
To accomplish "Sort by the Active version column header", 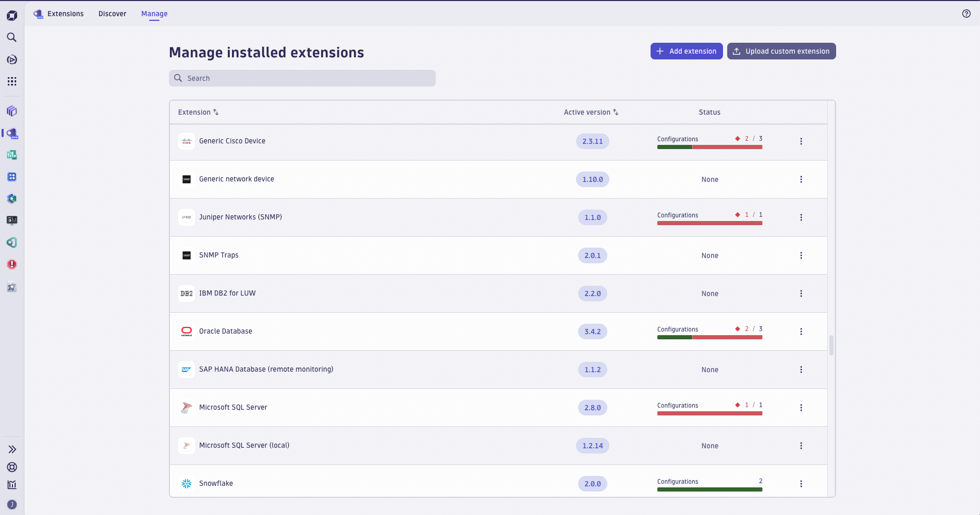I will click(591, 112).
